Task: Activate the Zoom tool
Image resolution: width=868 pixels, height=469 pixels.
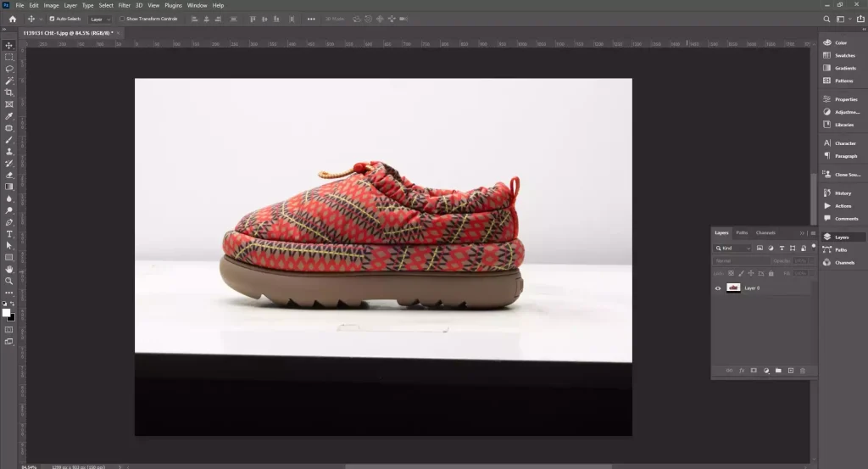Action: tap(9, 281)
